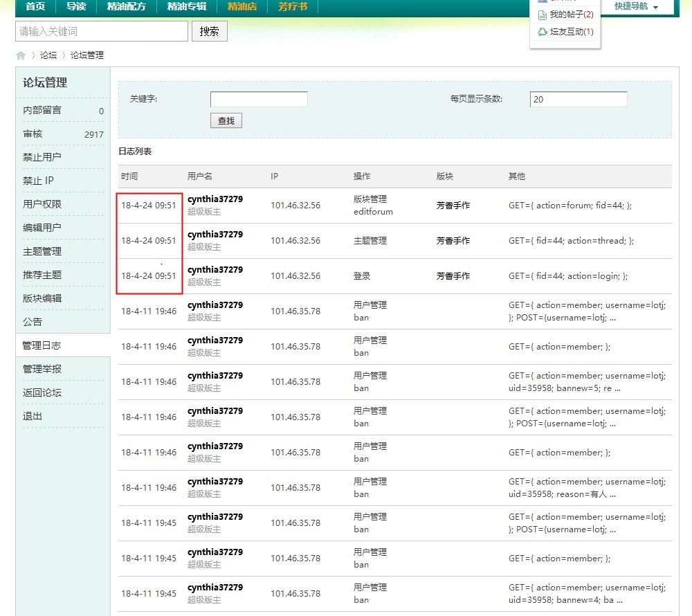Open 推荐主题 in sidebar
The image size is (692, 616).
(x=42, y=275)
